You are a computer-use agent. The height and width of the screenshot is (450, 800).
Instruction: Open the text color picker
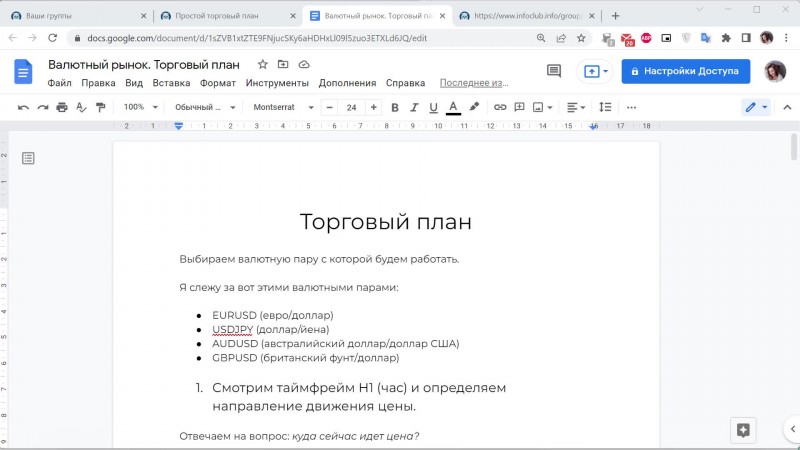tap(453, 107)
